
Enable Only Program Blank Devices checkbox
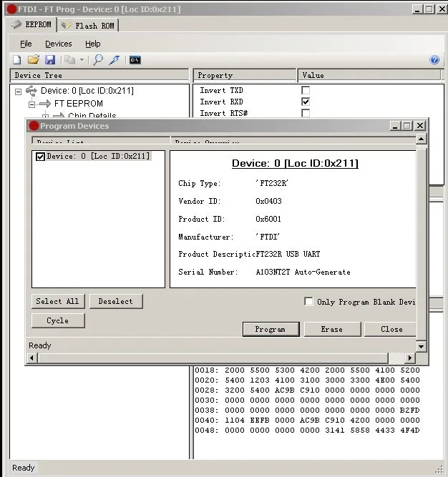[x=308, y=302]
